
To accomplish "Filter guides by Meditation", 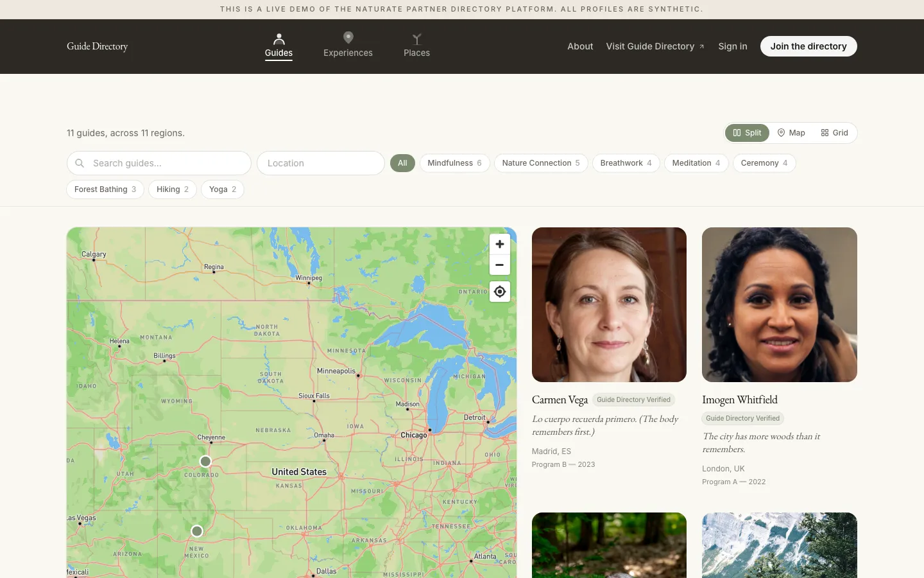I will [696, 163].
